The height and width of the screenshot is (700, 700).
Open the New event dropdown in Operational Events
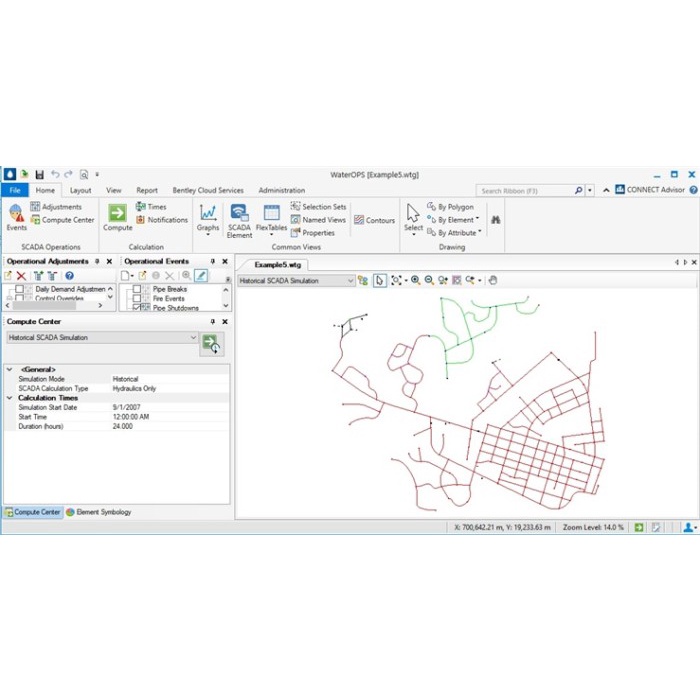click(x=128, y=276)
